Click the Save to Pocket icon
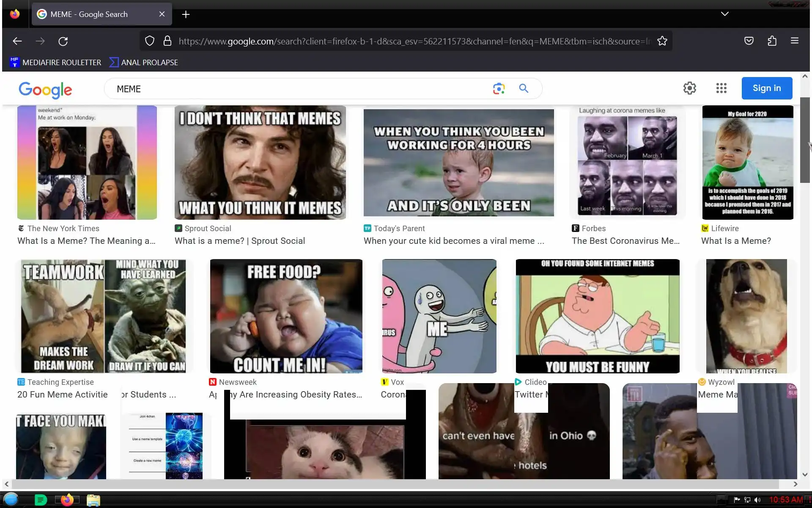This screenshot has height=508, width=812. coord(749,41)
